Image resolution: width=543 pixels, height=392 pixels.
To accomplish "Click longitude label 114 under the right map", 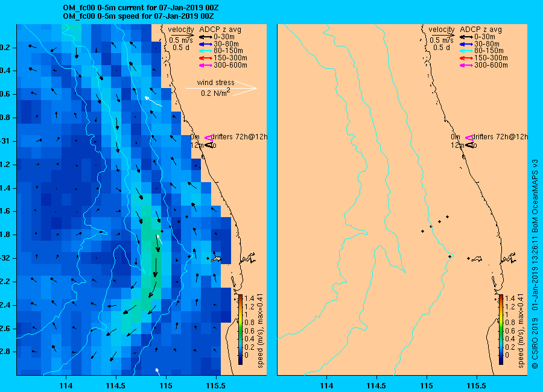I will pyautogui.click(x=326, y=385).
